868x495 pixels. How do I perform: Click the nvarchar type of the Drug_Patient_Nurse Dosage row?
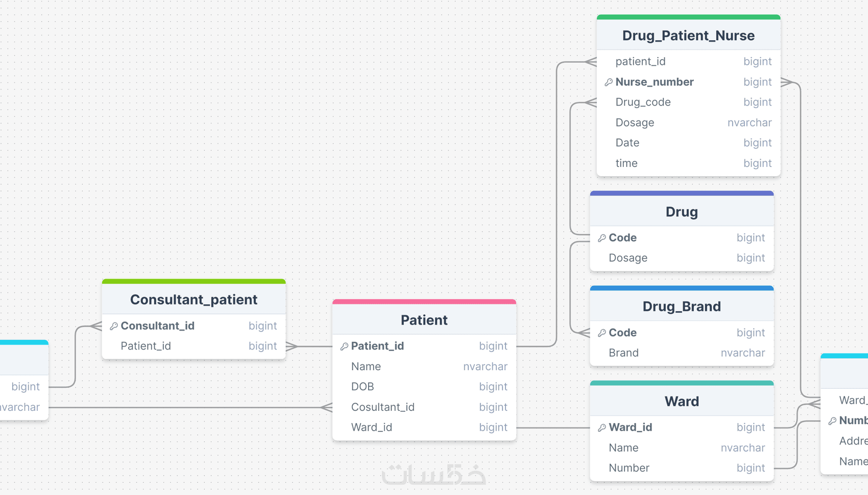click(x=749, y=122)
